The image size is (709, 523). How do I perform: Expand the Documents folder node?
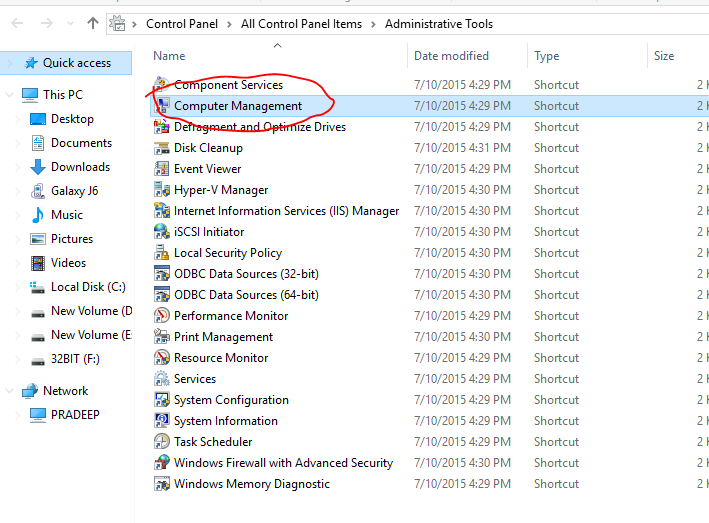click(18, 143)
